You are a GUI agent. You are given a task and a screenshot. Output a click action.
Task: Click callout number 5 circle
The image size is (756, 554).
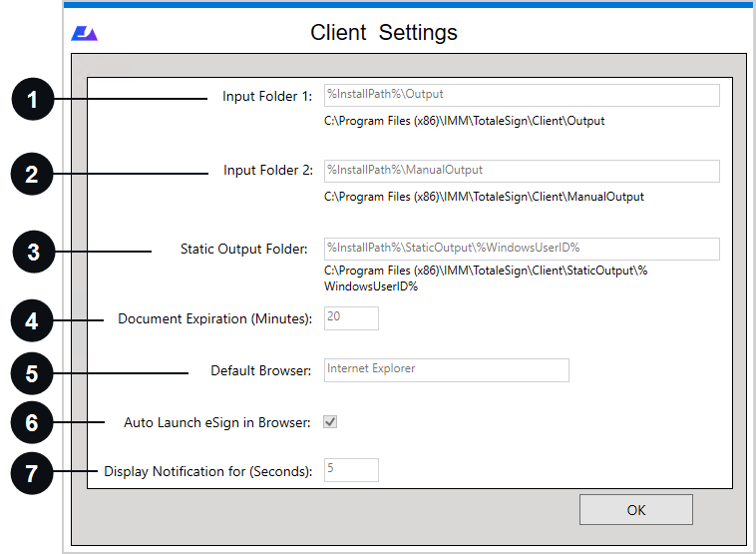pos(32,373)
